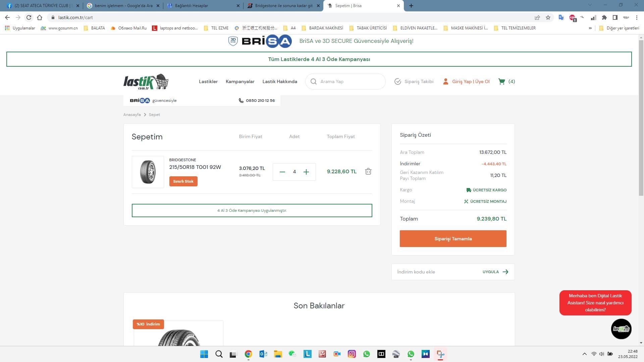Go to browser home page
This screenshot has width=644, height=362.
coord(40,17)
